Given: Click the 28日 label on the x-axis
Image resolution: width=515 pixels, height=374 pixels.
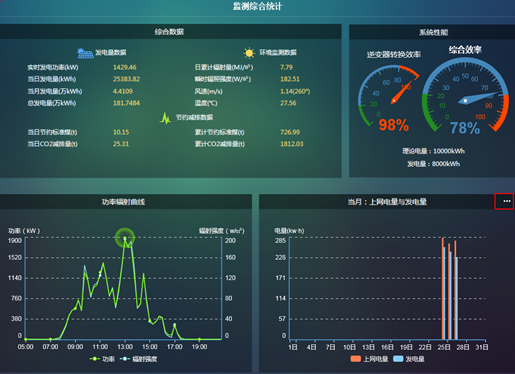Looking at the screenshot, I should (463, 347).
